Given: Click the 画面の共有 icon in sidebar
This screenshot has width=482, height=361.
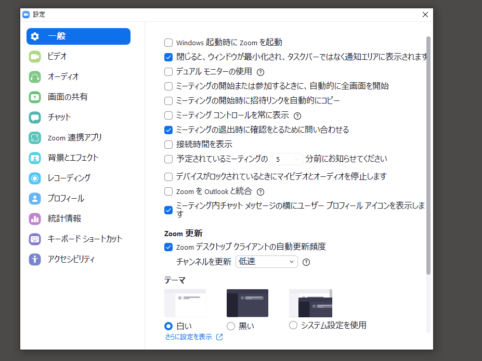Looking at the screenshot, I should [35, 97].
